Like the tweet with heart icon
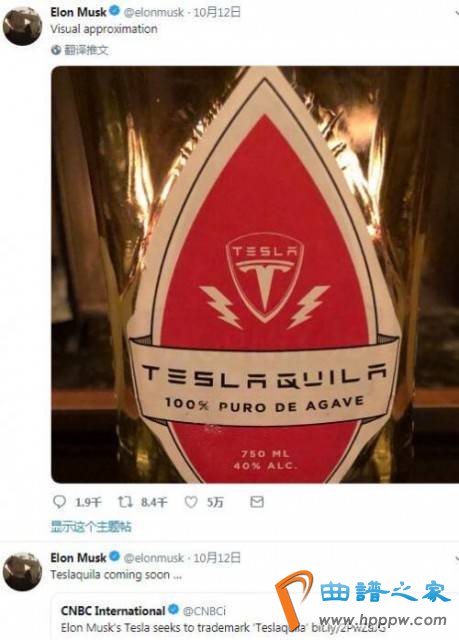This screenshot has width=459, height=640. 191,502
